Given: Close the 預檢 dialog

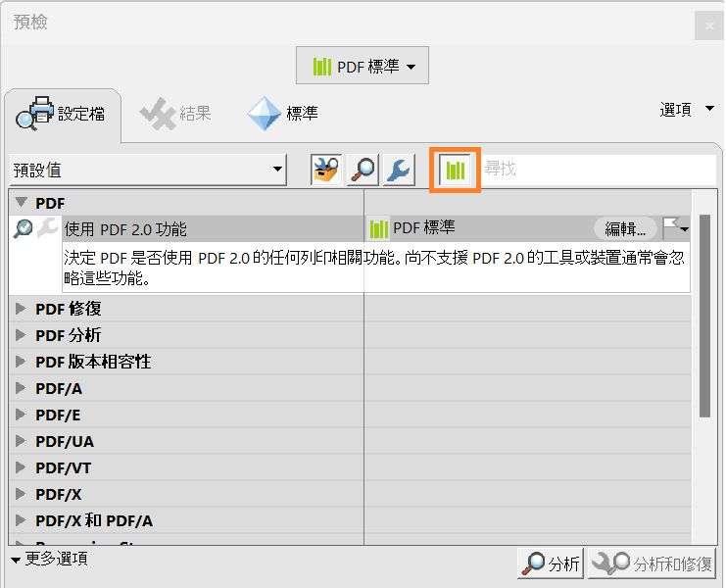Looking at the screenshot, I should coord(709,25).
